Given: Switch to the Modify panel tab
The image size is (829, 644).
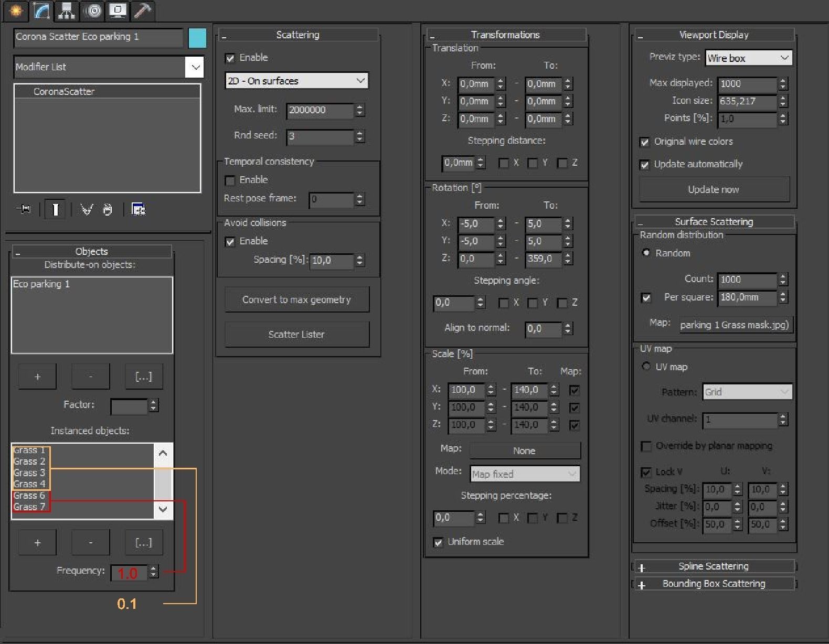Looking at the screenshot, I should pos(41,10).
